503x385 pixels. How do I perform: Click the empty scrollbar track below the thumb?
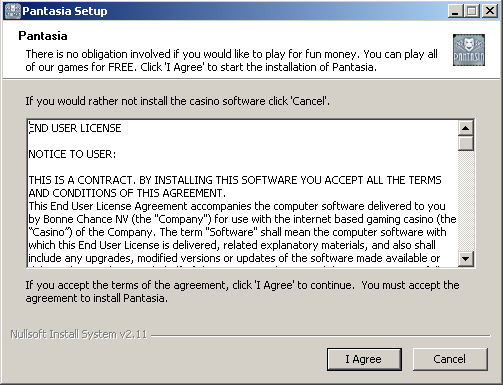[466, 201]
